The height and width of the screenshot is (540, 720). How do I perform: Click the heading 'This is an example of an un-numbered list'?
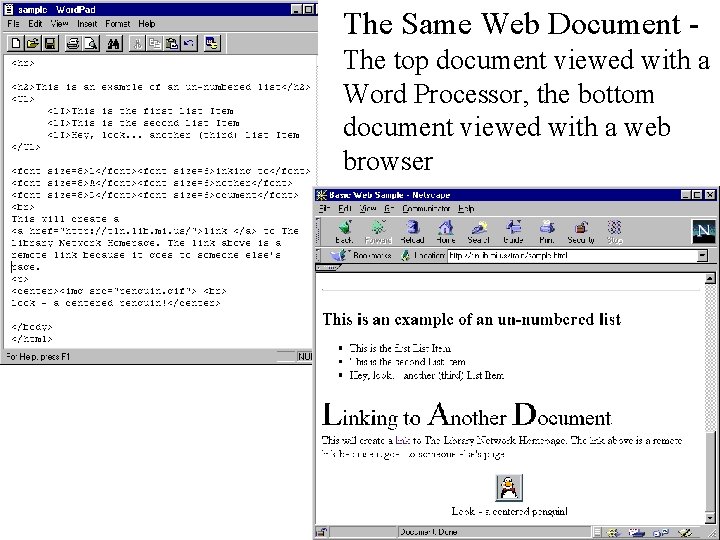tap(472, 319)
